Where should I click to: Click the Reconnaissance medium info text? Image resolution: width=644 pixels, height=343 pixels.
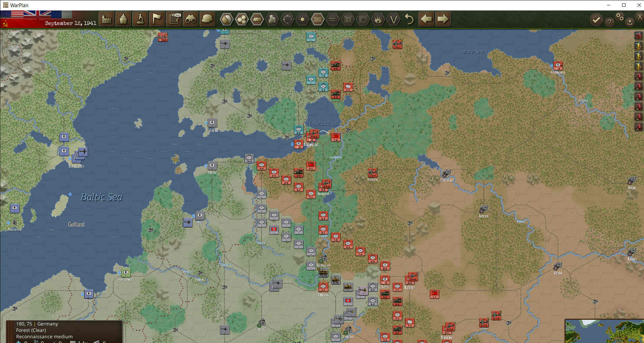[x=44, y=337]
